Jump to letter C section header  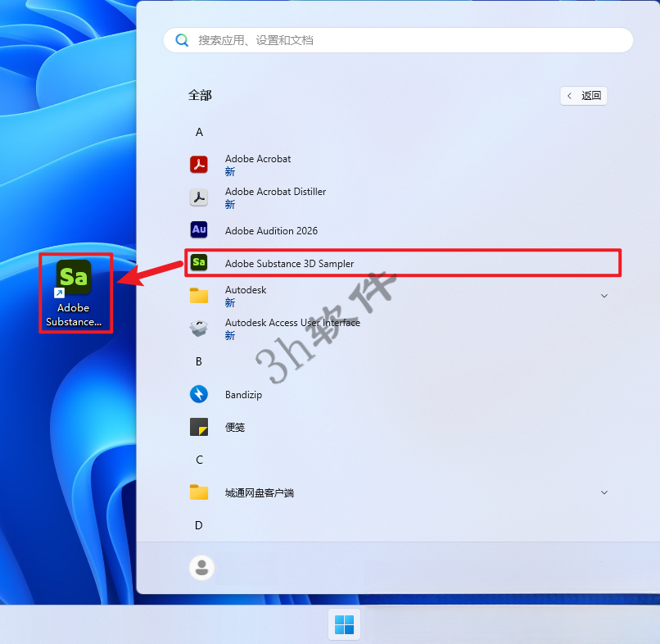click(x=199, y=460)
